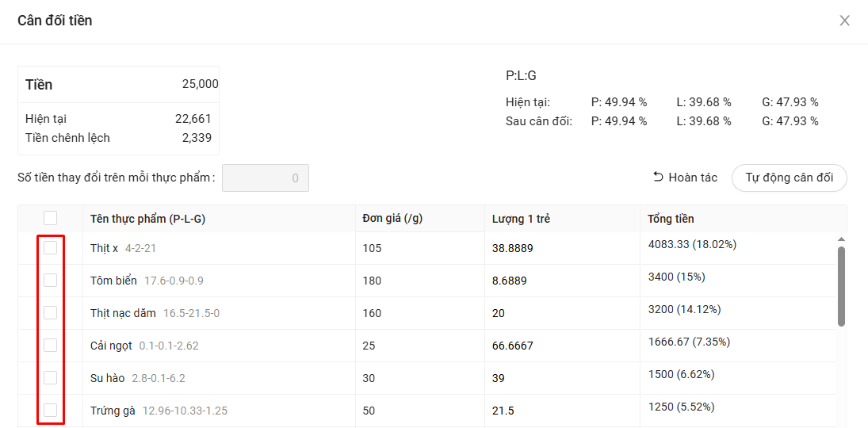Screen dimensions: 868x428
Task: Select the Tôm biển row checkbox
Action: click(51, 280)
